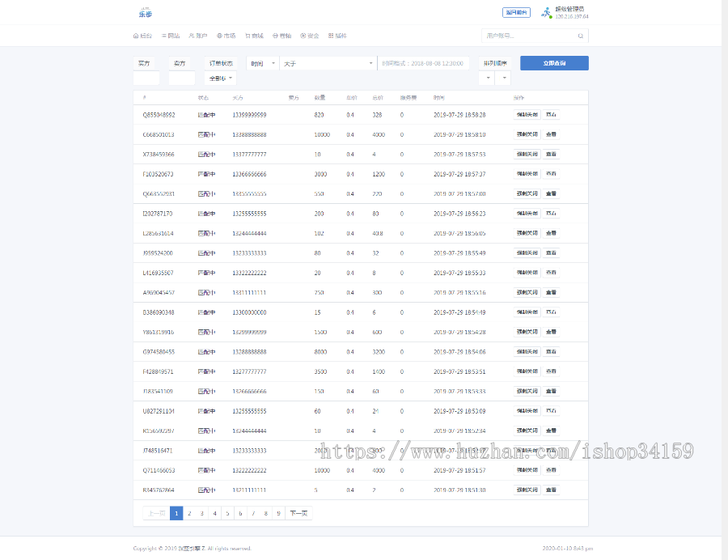Select the 网站 management icon

click(x=167, y=36)
